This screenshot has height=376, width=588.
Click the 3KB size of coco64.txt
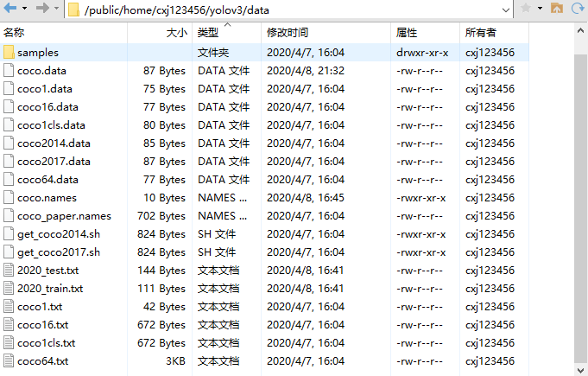[x=175, y=361]
